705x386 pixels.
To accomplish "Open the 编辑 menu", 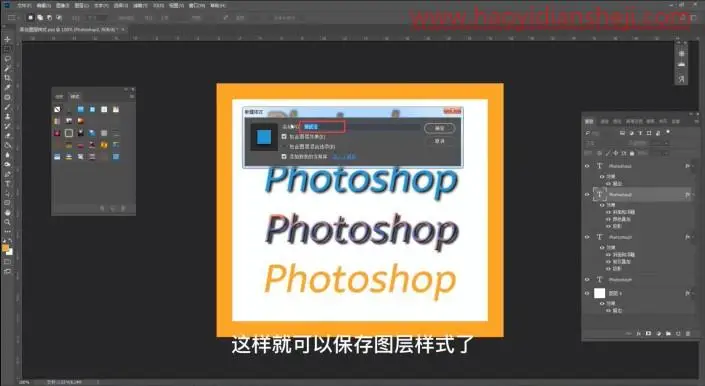I will click(x=44, y=5).
